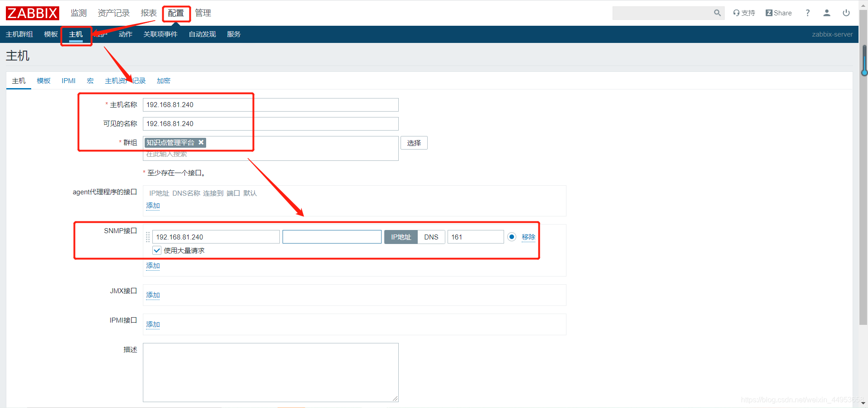868x408 pixels.
Task: Open the 监测 menu
Action: (79, 13)
